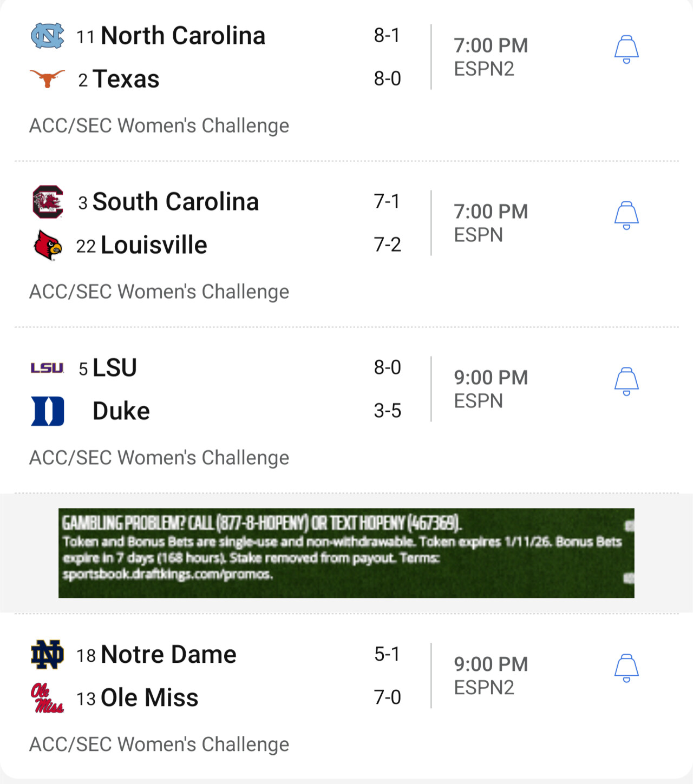Screen dimensions: 693x784
Task: Select the Louisville team name
Action: click(x=154, y=245)
